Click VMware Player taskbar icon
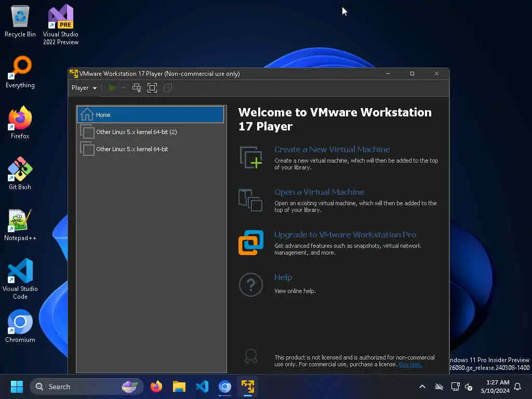Image resolution: width=532 pixels, height=399 pixels. click(248, 387)
